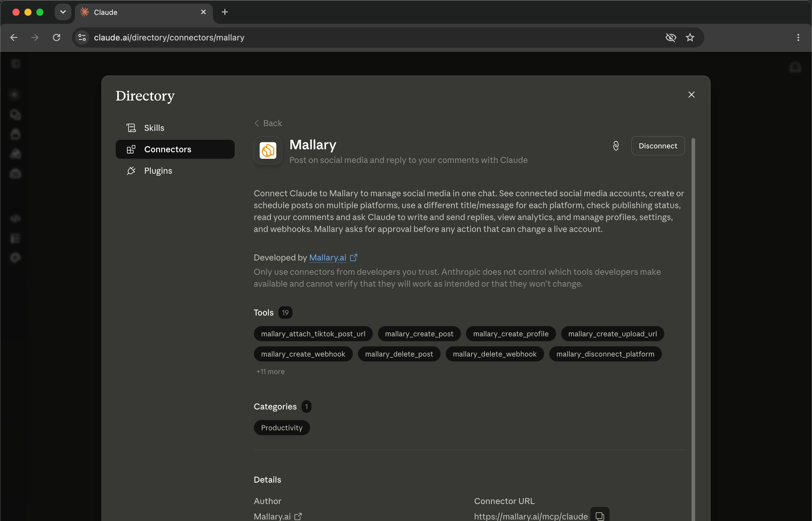Select the mallary_create_profile tool chip

[510, 334]
